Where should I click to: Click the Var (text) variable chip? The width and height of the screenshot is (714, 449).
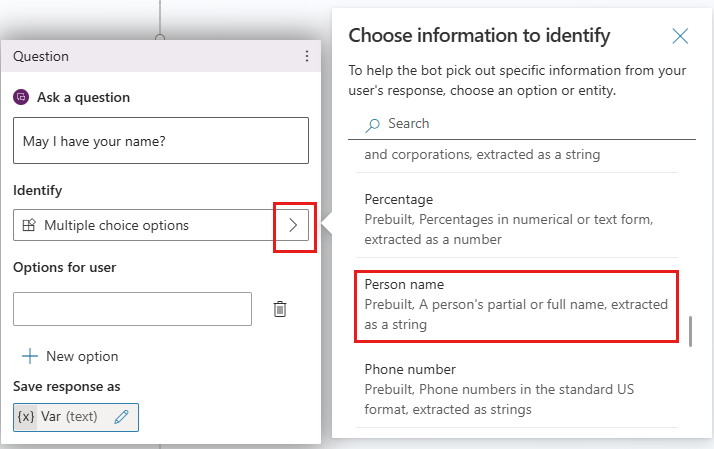(70, 417)
